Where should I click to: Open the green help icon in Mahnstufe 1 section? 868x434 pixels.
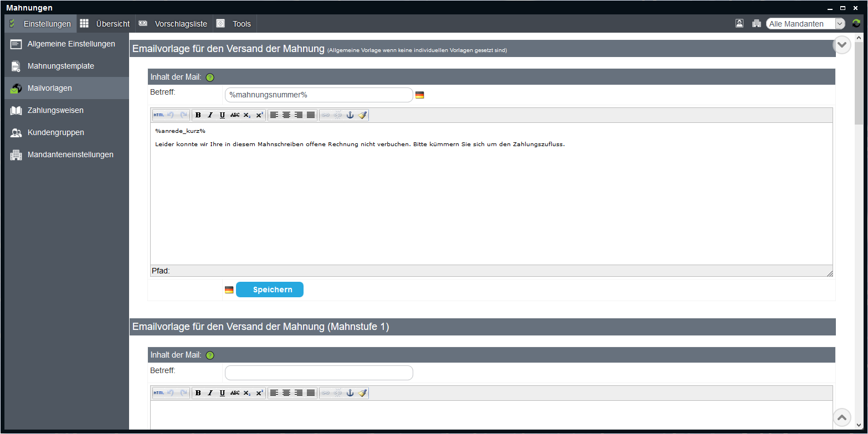coord(210,355)
